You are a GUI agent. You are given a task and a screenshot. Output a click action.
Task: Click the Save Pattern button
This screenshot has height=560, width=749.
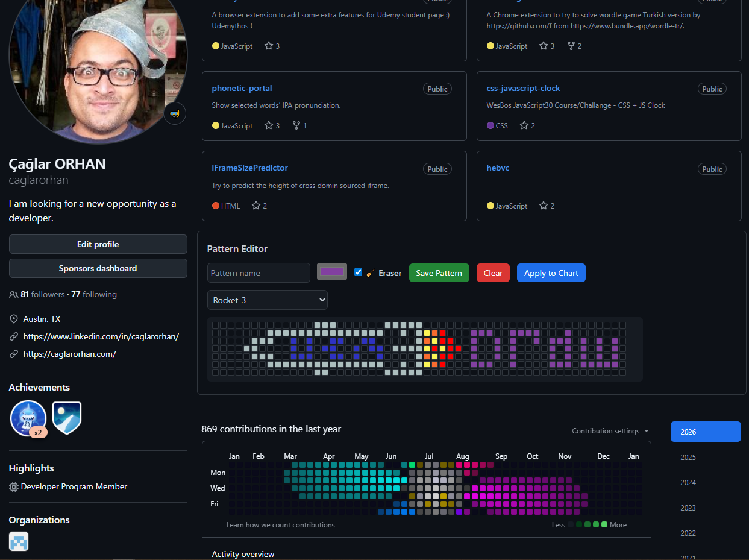(x=439, y=273)
